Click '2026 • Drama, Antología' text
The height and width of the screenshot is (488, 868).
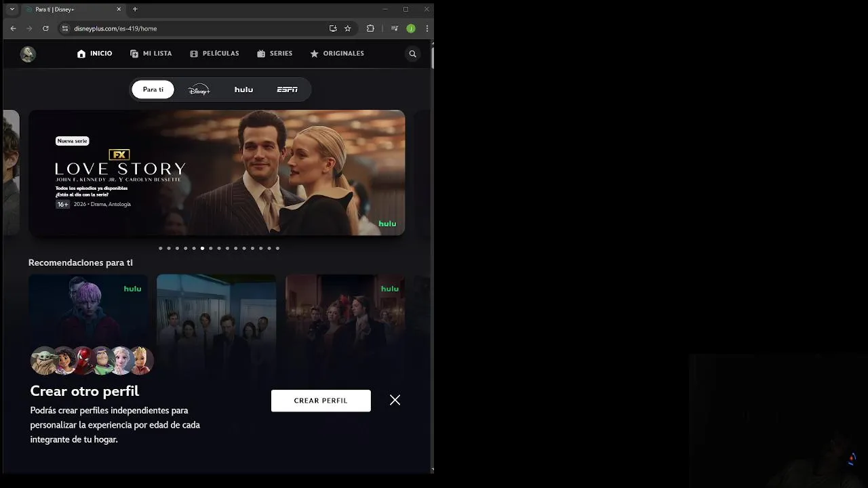(102, 204)
